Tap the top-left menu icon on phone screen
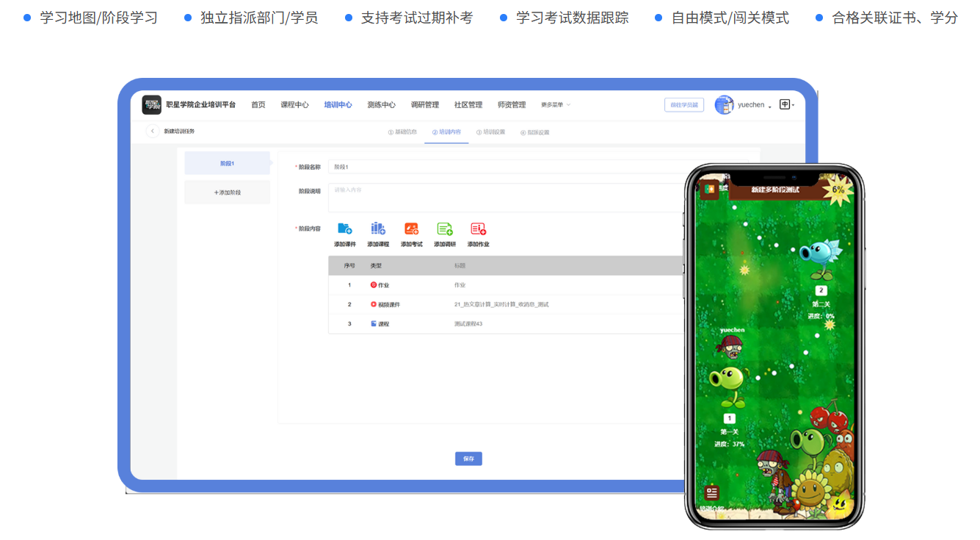The width and height of the screenshot is (980, 540). pos(710,190)
